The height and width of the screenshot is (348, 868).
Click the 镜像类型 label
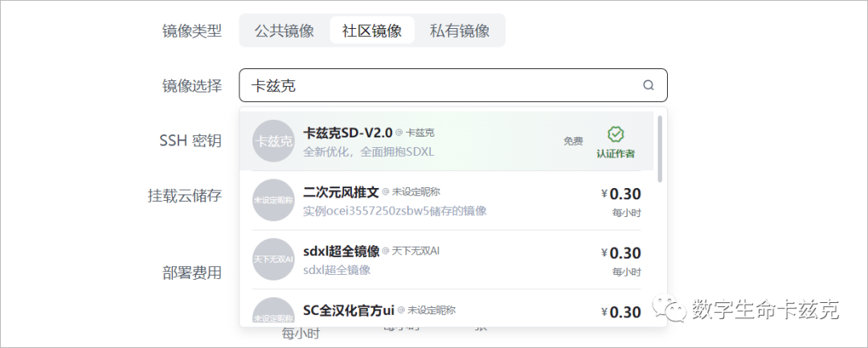click(192, 31)
